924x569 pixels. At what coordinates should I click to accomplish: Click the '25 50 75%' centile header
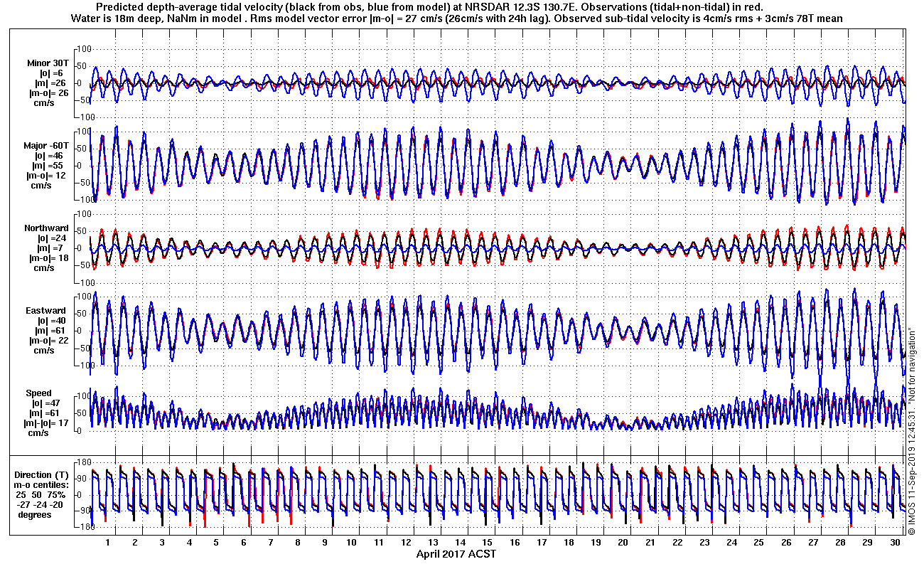point(41,495)
